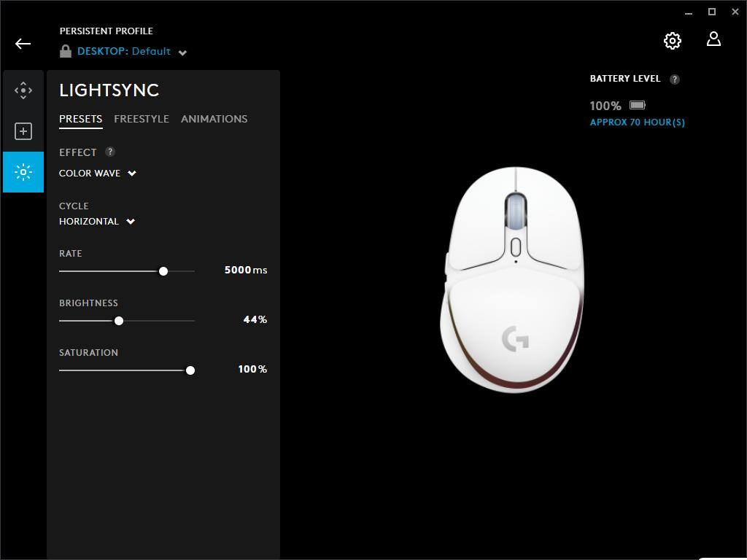Viewport: 747px width, 560px height.
Task: Select the LIGHTSYNC lighting sidebar icon
Action: pyautogui.click(x=23, y=172)
